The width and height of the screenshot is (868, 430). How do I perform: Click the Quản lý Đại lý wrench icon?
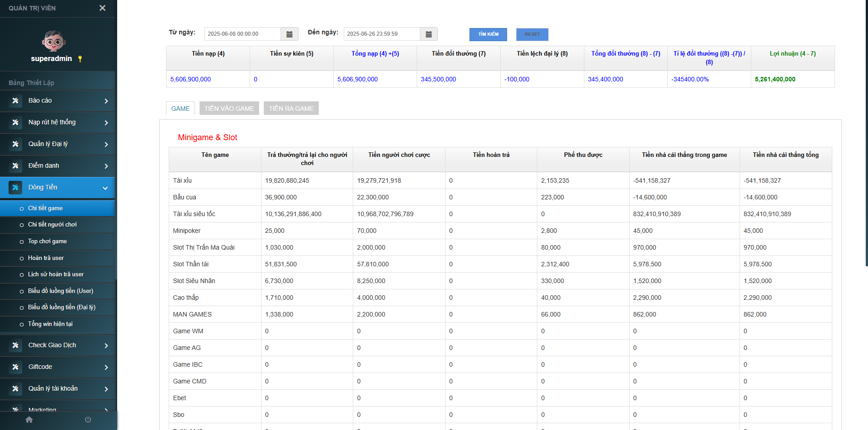(15, 144)
